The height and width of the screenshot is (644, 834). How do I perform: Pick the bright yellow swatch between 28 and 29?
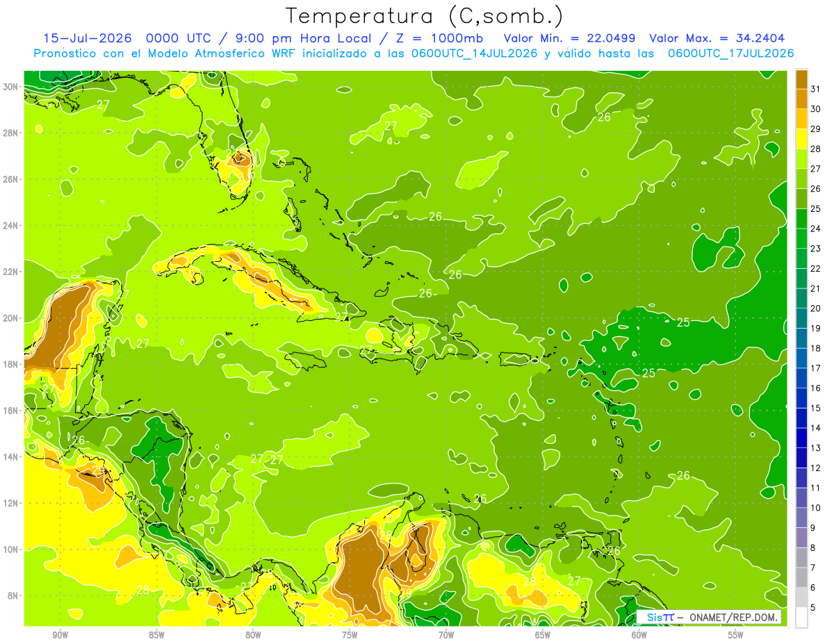click(801, 139)
